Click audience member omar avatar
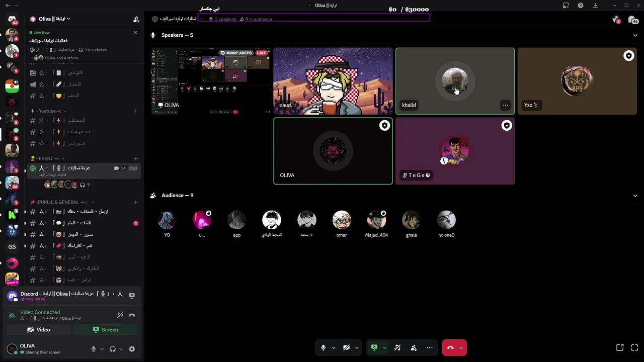Viewport: 644px width, 362px height. coord(342,220)
